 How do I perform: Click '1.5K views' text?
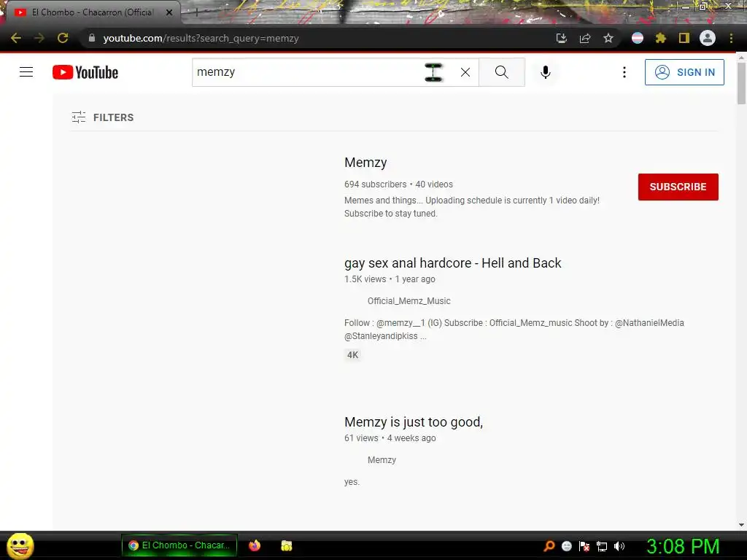(365, 279)
